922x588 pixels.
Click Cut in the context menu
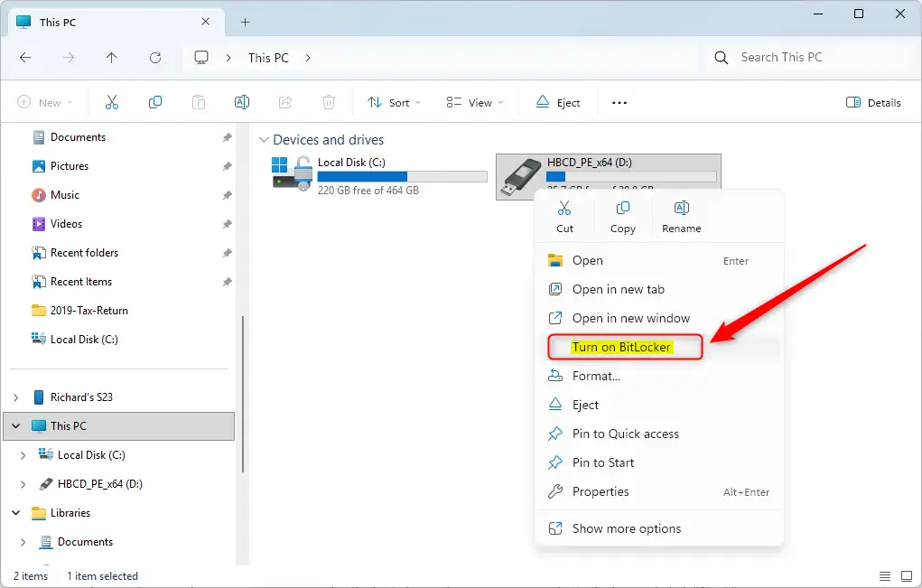point(564,217)
